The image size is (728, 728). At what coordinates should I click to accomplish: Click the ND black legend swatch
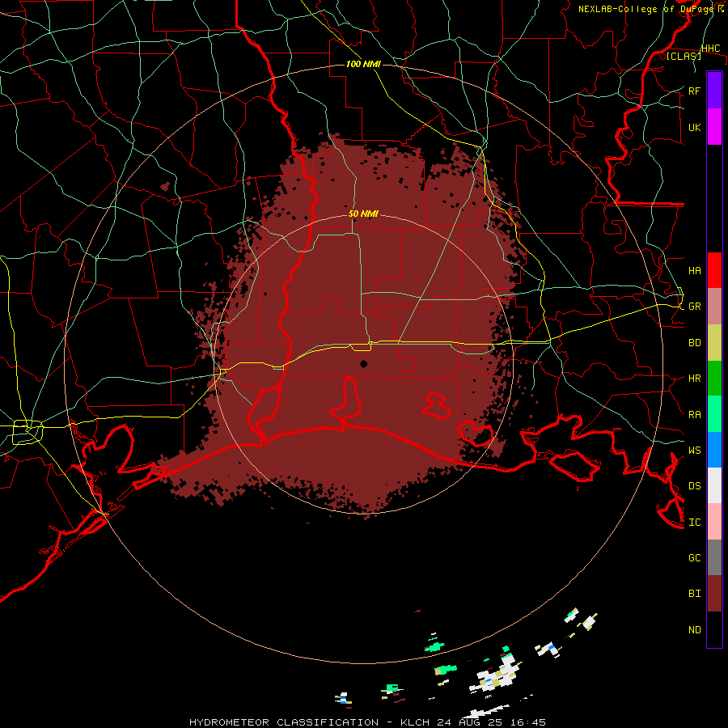714,629
